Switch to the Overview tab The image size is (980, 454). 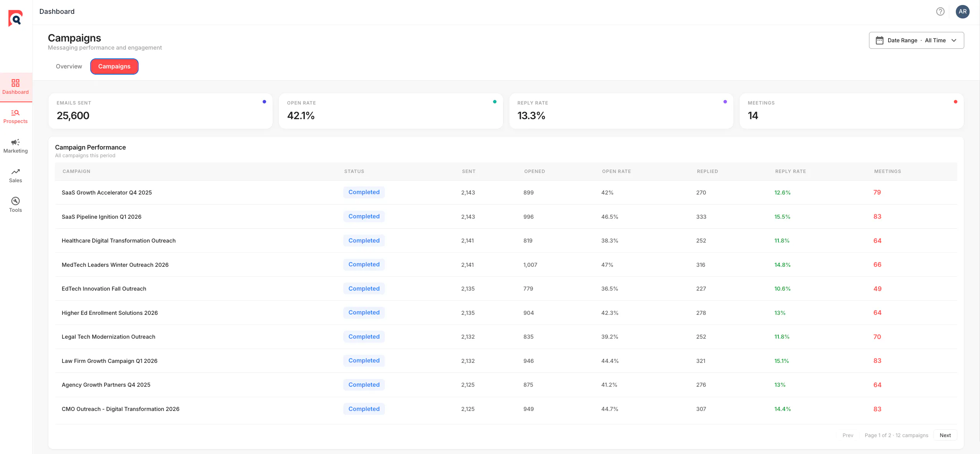coord(69,67)
